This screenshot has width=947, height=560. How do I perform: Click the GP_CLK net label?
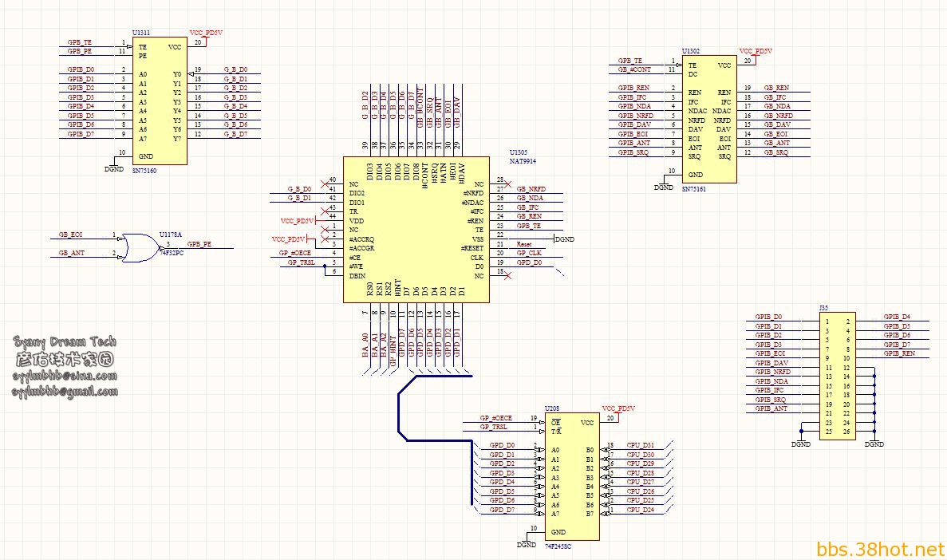[x=529, y=253]
